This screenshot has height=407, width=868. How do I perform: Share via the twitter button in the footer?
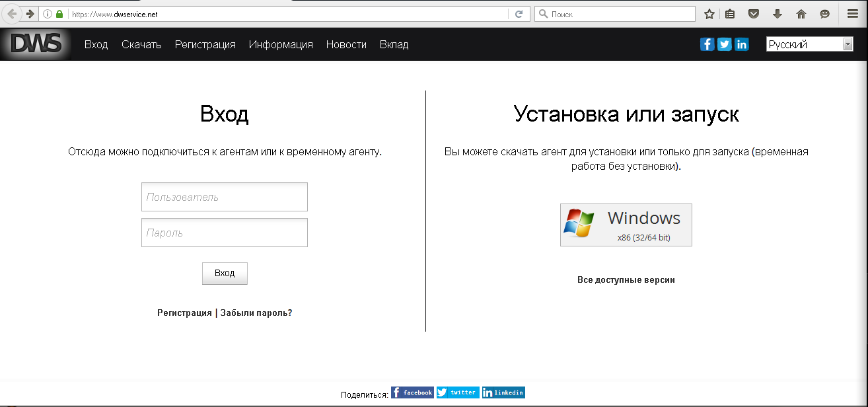458,392
